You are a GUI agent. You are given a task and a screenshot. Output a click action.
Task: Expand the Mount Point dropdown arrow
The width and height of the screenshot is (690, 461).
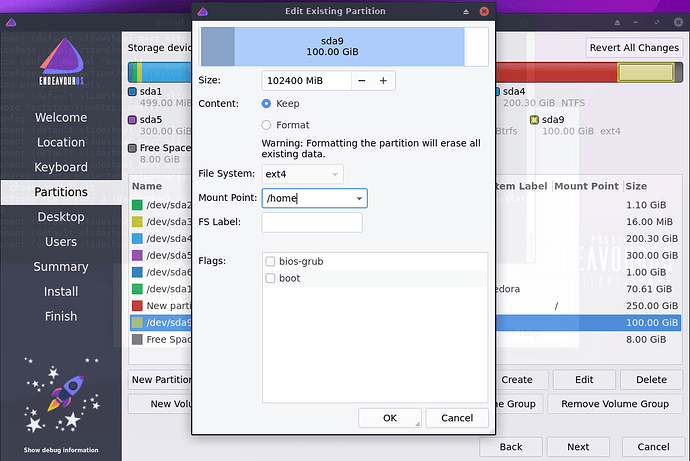pos(358,198)
